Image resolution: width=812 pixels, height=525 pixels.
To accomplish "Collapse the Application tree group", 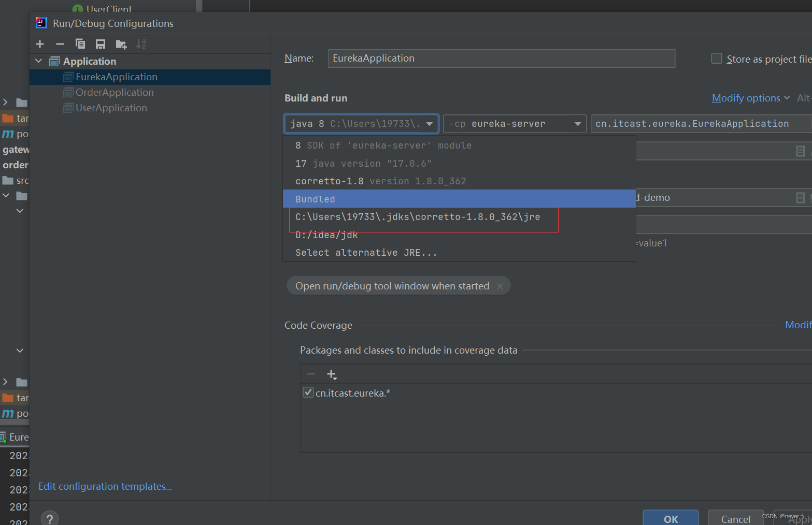I will coord(38,61).
